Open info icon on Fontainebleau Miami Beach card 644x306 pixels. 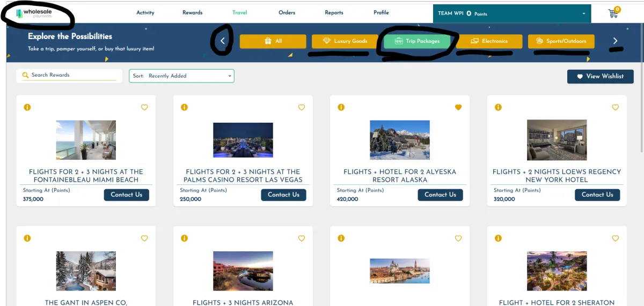point(27,107)
